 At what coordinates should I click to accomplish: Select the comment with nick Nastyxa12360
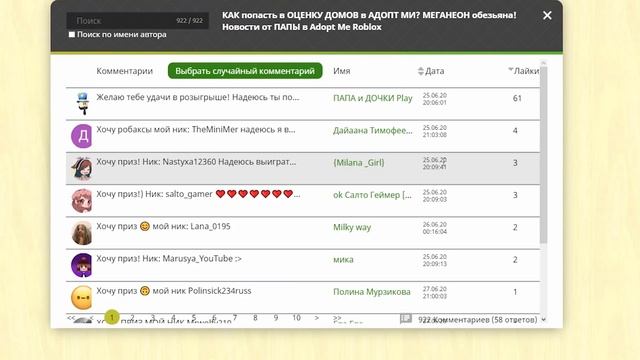pyautogui.click(x=196, y=162)
